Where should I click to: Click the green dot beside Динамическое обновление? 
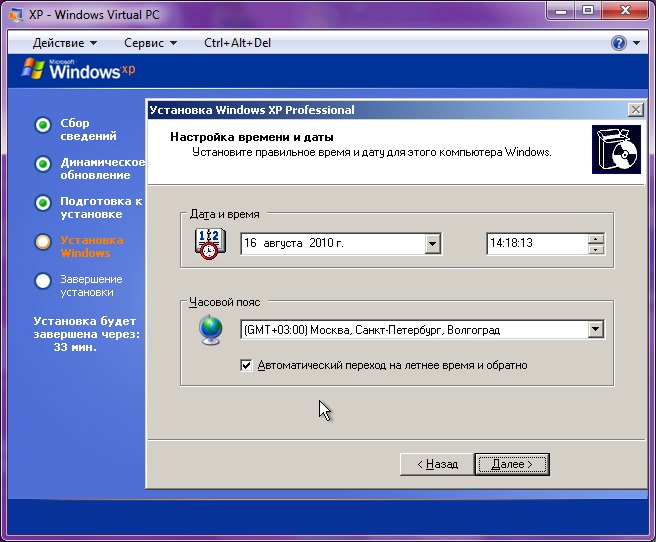pos(43,164)
